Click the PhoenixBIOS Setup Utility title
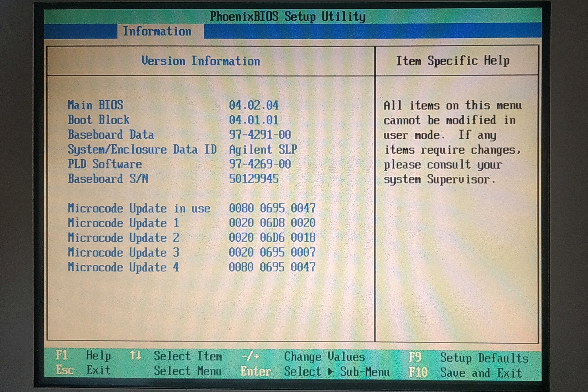This screenshot has height=392, width=588. pos(288,16)
